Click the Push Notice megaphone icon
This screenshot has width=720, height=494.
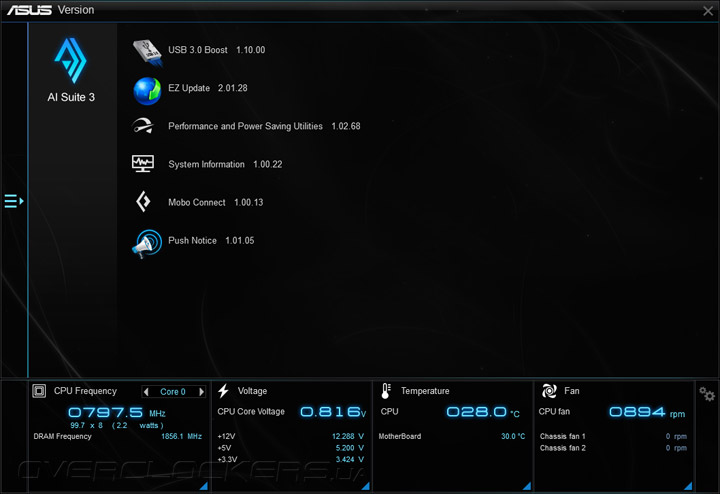146,243
